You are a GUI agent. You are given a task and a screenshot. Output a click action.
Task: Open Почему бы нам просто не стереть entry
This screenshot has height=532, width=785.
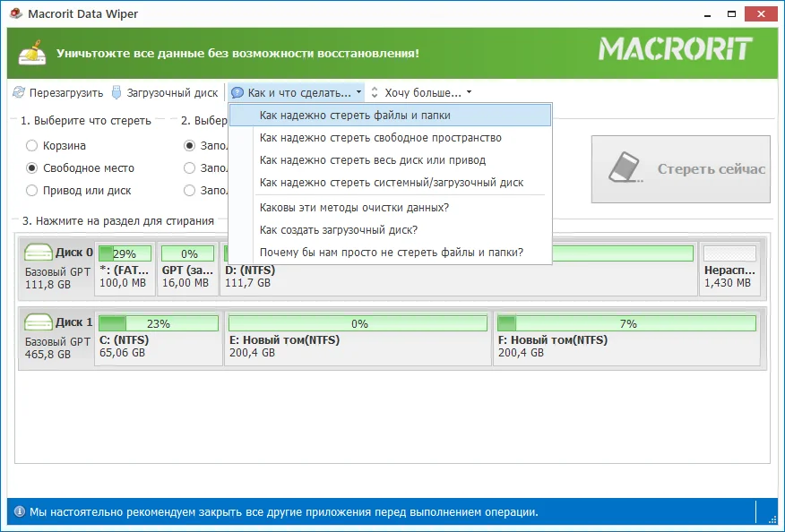391,253
